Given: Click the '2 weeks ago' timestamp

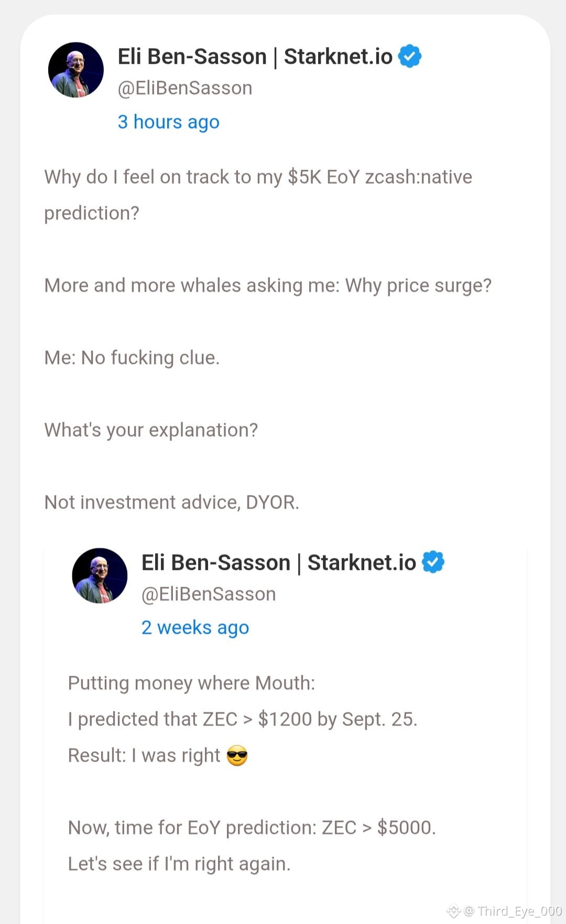Looking at the screenshot, I should pos(195,628).
